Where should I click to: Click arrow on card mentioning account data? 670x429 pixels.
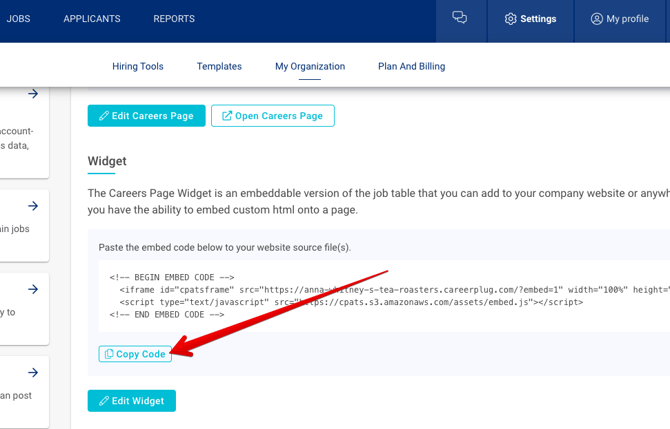(x=33, y=94)
